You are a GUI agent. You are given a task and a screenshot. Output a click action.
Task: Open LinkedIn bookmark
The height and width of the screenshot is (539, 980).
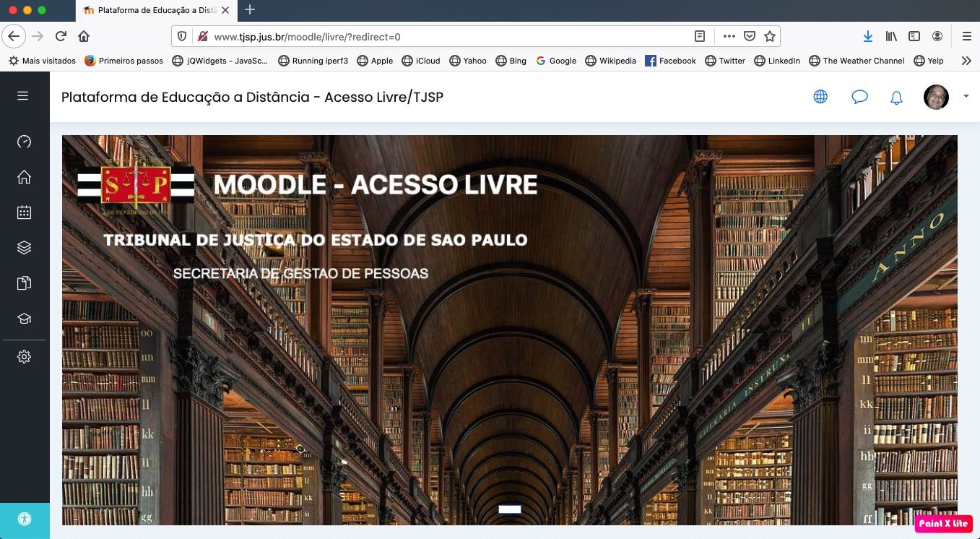(x=777, y=61)
